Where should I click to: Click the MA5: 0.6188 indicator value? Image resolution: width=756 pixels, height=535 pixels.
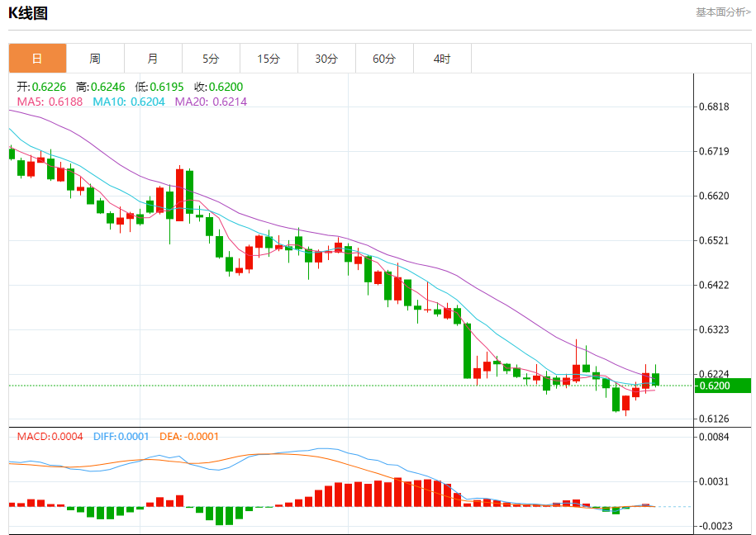tap(50, 102)
